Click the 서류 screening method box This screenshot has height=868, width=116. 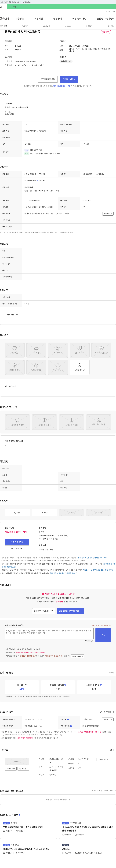[18, 513]
